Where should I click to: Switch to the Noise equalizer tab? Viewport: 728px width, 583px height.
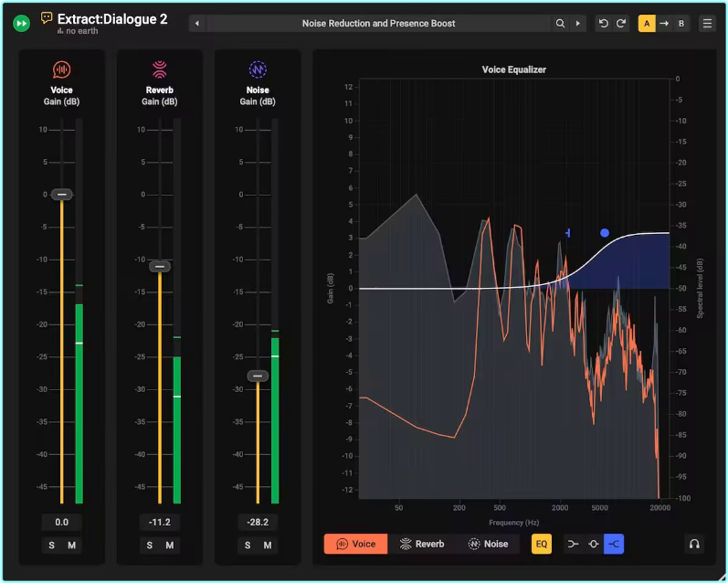488,545
